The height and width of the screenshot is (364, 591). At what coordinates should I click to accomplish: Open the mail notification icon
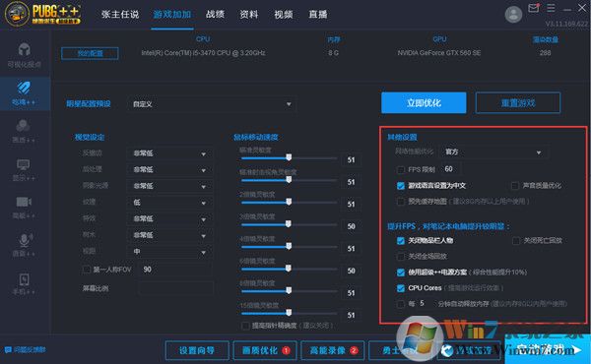pyautogui.click(x=533, y=8)
